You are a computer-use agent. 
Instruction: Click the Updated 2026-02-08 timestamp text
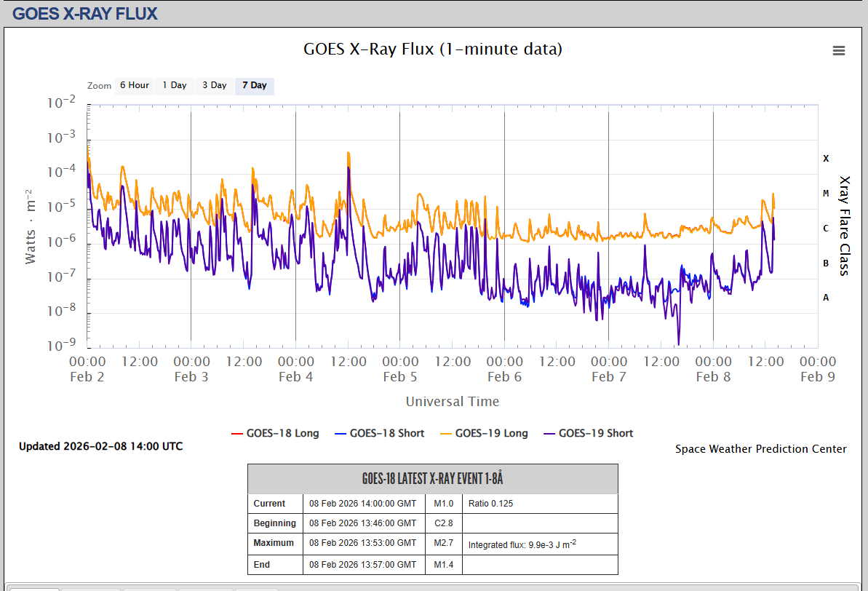click(x=100, y=446)
